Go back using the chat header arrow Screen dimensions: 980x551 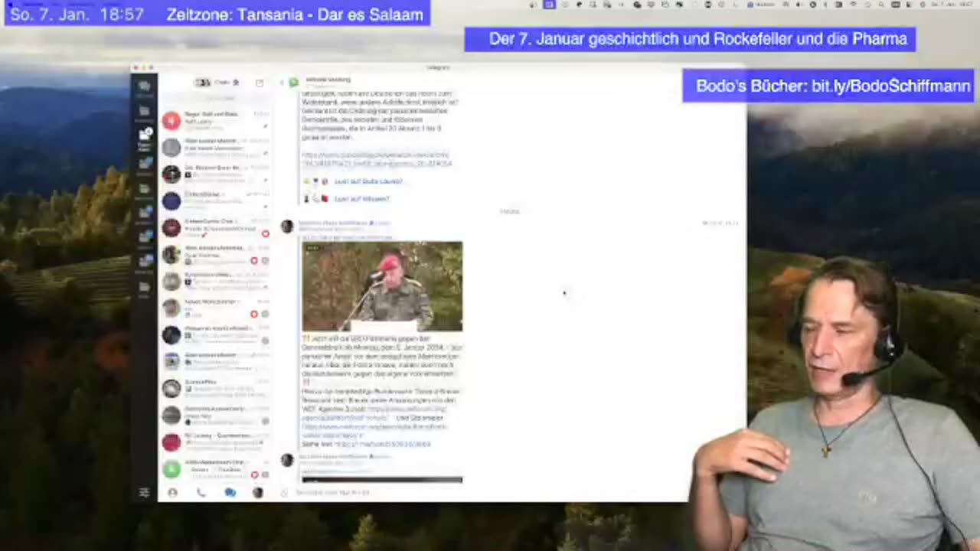point(282,82)
